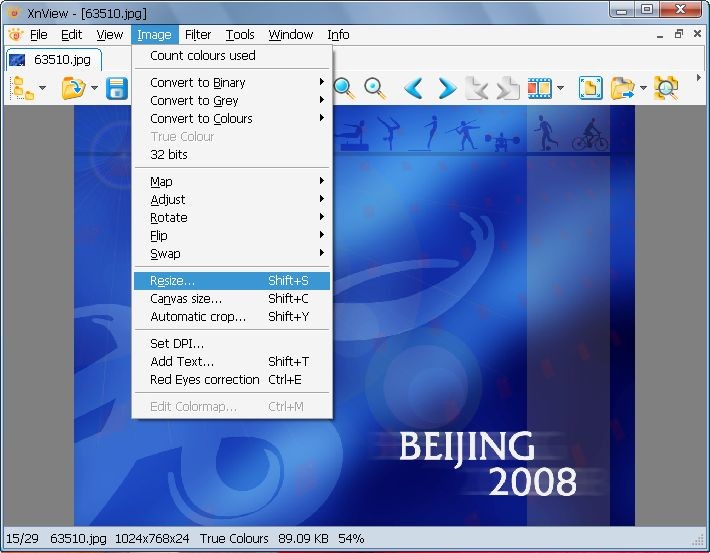Restore the inner document window

[x=678, y=34]
